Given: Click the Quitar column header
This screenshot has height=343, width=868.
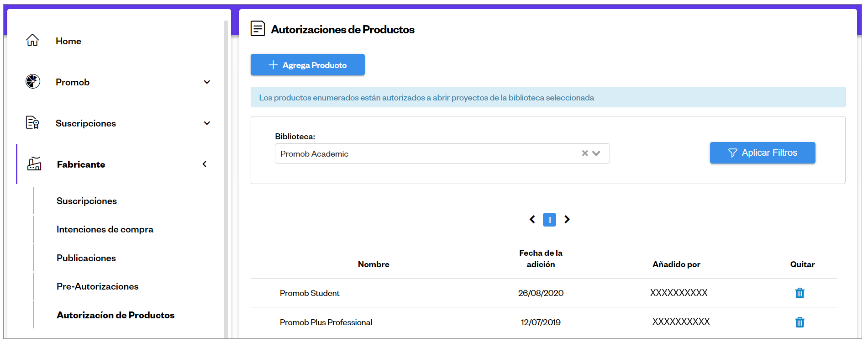Looking at the screenshot, I should [802, 264].
